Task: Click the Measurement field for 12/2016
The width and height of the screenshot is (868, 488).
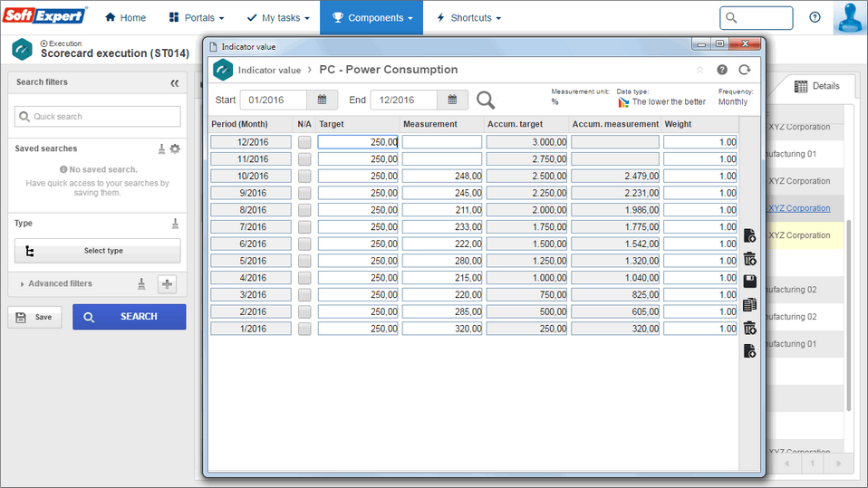Action: (442, 142)
